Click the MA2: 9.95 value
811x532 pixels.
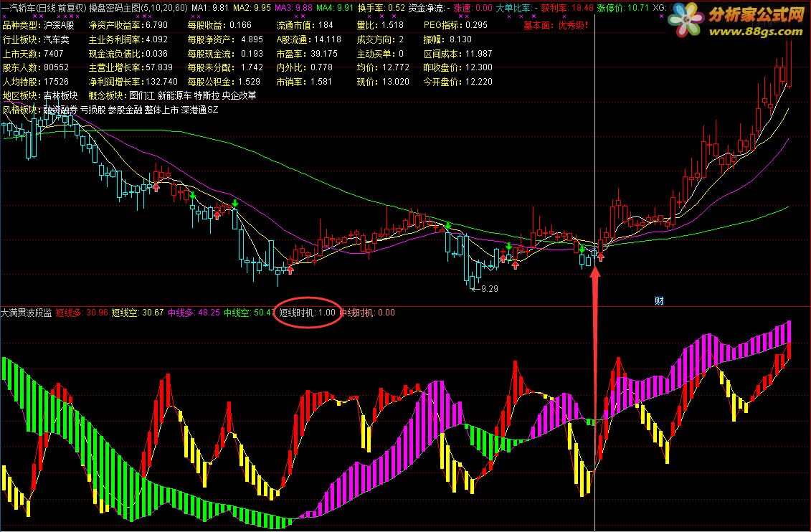(252, 8)
